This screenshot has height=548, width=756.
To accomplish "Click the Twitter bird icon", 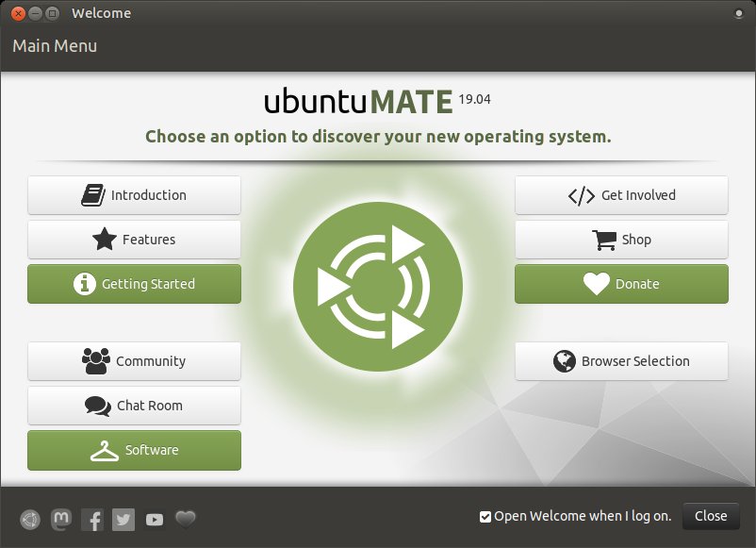I will (x=123, y=520).
